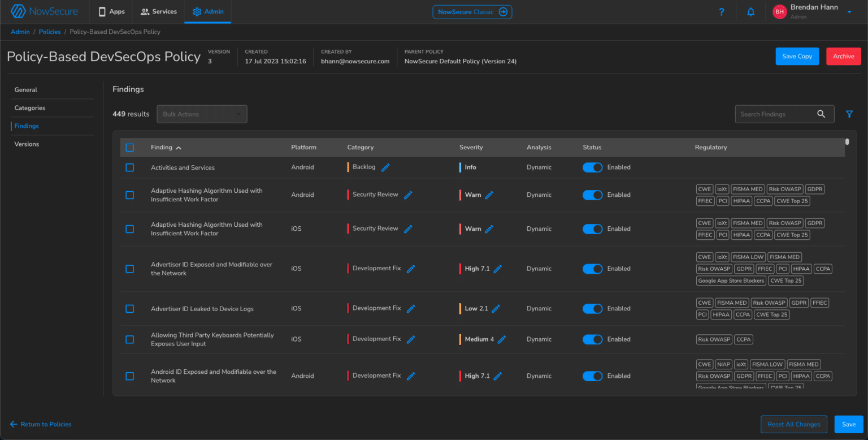Image resolution: width=868 pixels, height=440 pixels.
Task: Click the Save Copy button
Action: (797, 57)
